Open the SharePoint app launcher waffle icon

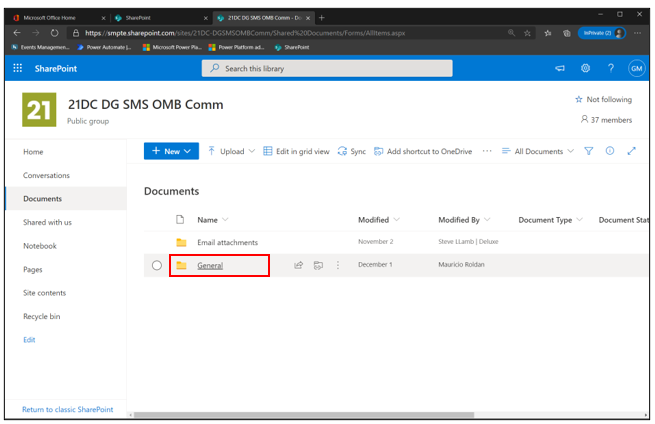(x=18, y=68)
